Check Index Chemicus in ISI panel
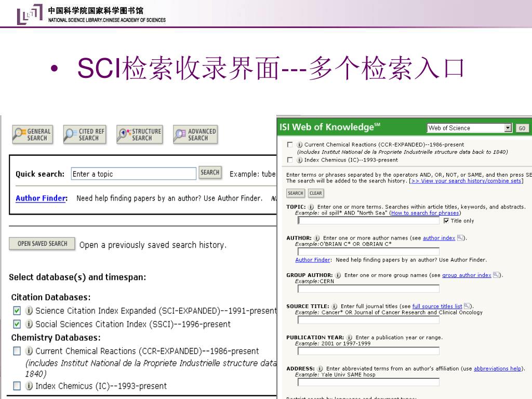Screen dimensions: 532x399 coord(290,160)
